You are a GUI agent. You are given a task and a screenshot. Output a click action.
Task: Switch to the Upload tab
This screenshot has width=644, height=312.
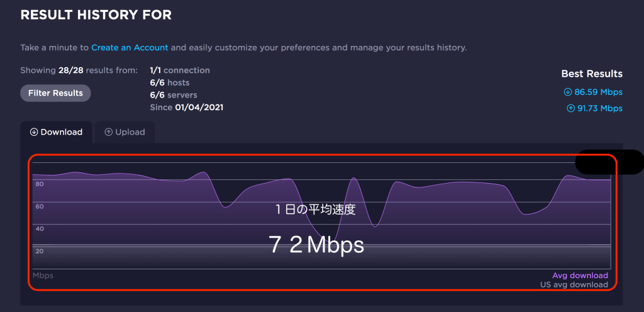coord(125,132)
